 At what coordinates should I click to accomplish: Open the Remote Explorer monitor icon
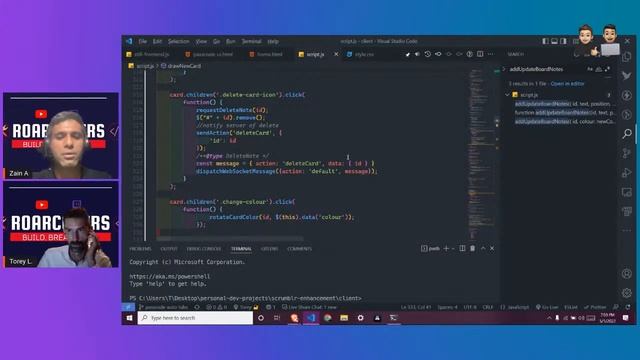click(627, 192)
